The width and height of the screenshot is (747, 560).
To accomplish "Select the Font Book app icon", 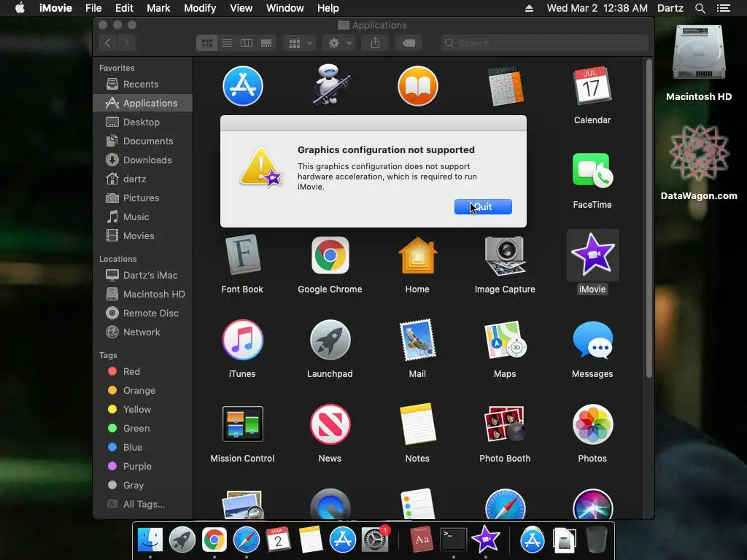I will pos(242,254).
